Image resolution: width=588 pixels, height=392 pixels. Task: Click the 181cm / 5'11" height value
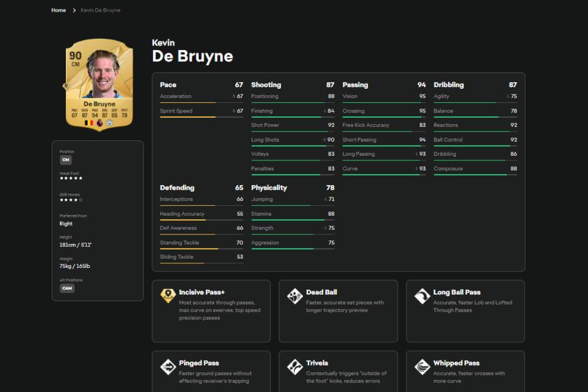pos(75,245)
